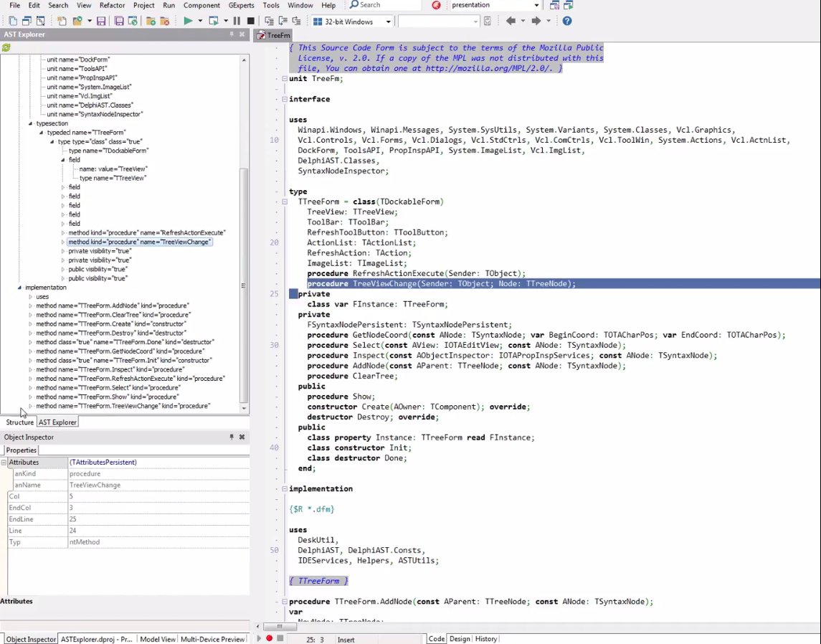This screenshot has height=644, width=821.
Task: Pin the Object Inspector panel
Action: click(x=232, y=437)
